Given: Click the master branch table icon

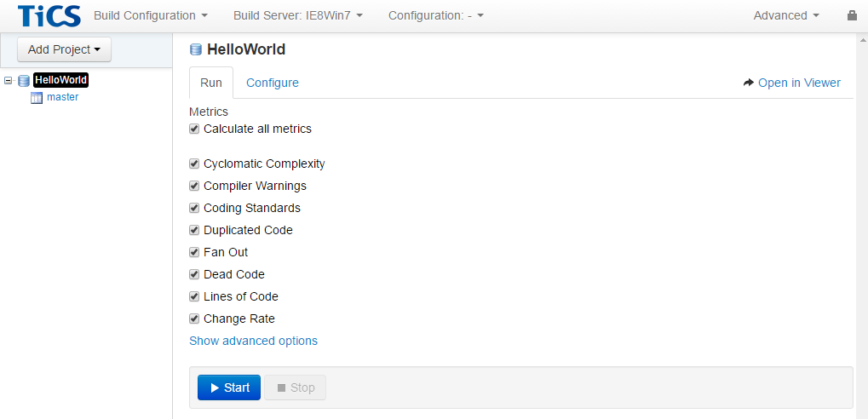Looking at the screenshot, I should (x=37, y=98).
